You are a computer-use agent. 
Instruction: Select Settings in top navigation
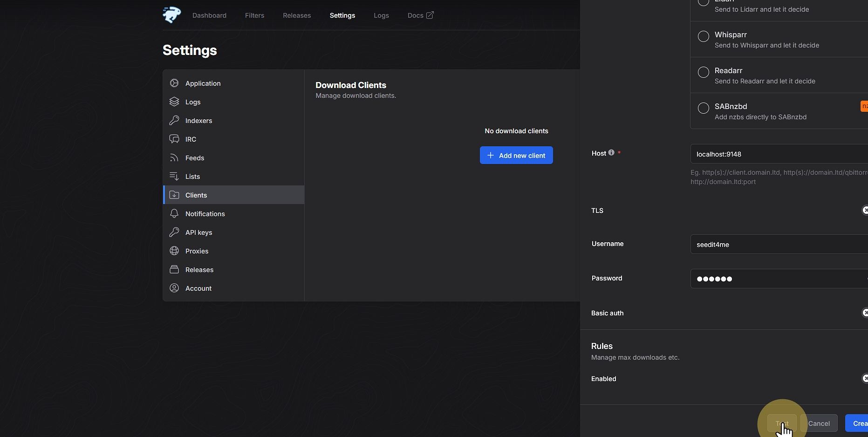(342, 15)
